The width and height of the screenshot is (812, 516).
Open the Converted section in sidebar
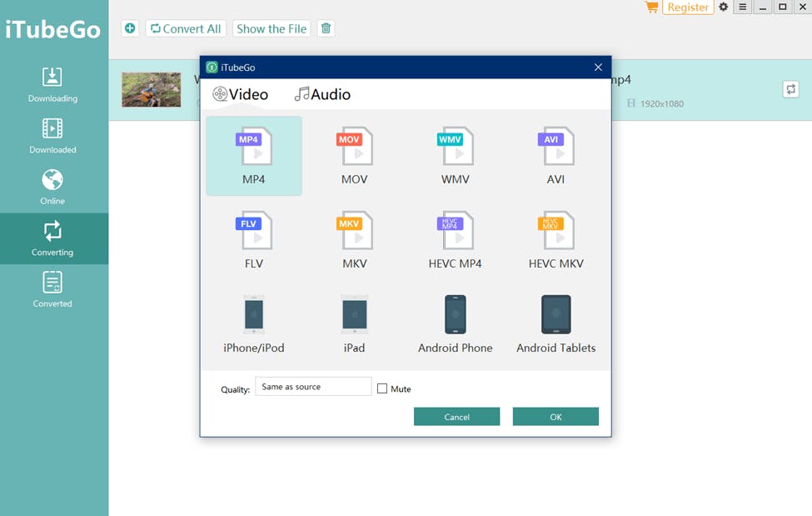52,290
